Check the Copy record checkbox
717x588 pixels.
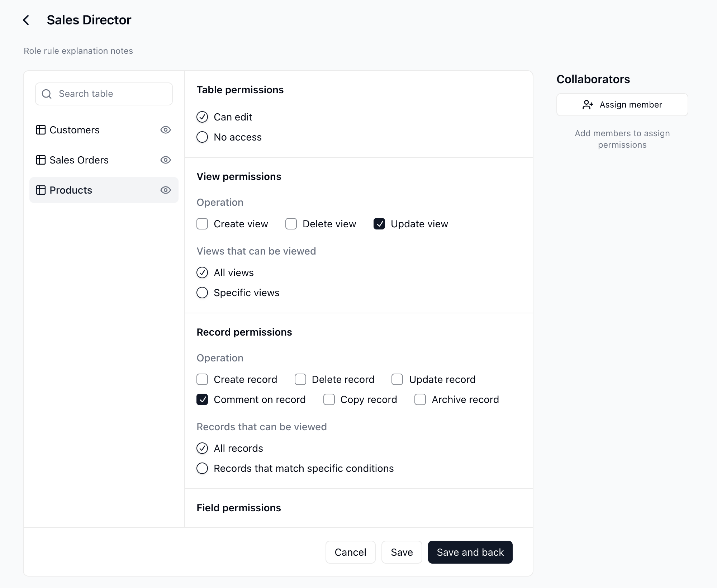point(329,399)
